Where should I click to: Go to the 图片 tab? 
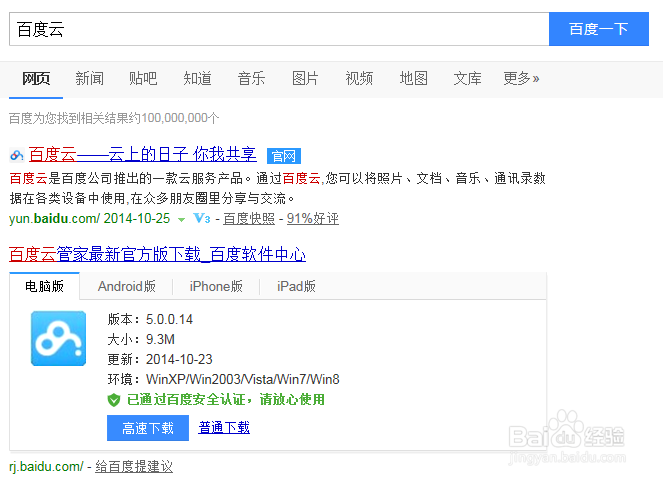[305, 79]
